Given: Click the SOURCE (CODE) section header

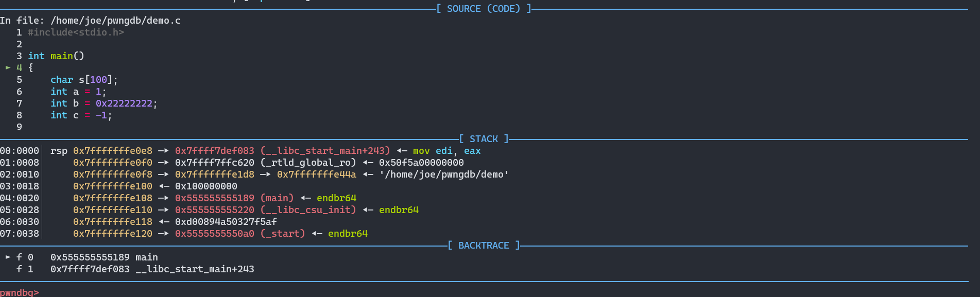Looking at the screenshot, I should [x=484, y=9].
